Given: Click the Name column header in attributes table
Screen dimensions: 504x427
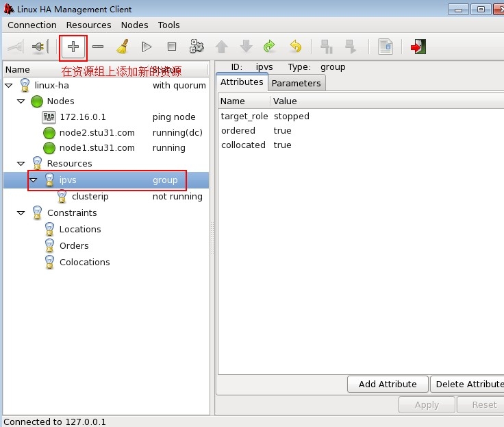Looking at the screenshot, I should (244, 101).
